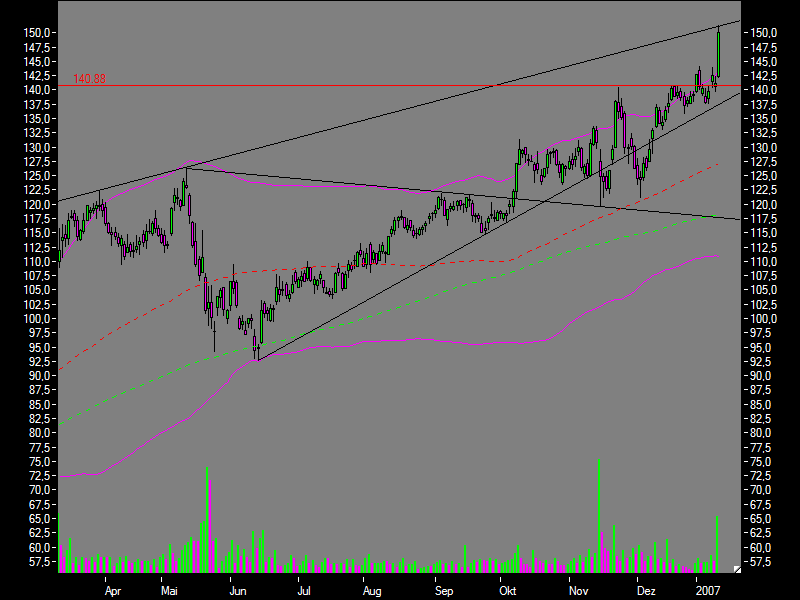This screenshot has height=600, width=800.
Task: Select 125,0 on the left price axis
Action: pos(36,176)
